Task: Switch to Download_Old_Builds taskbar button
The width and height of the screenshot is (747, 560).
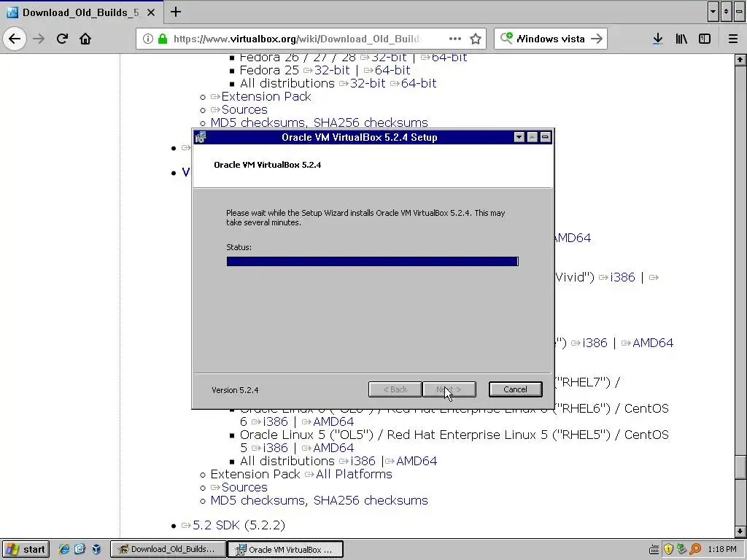Action: click(168, 549)
